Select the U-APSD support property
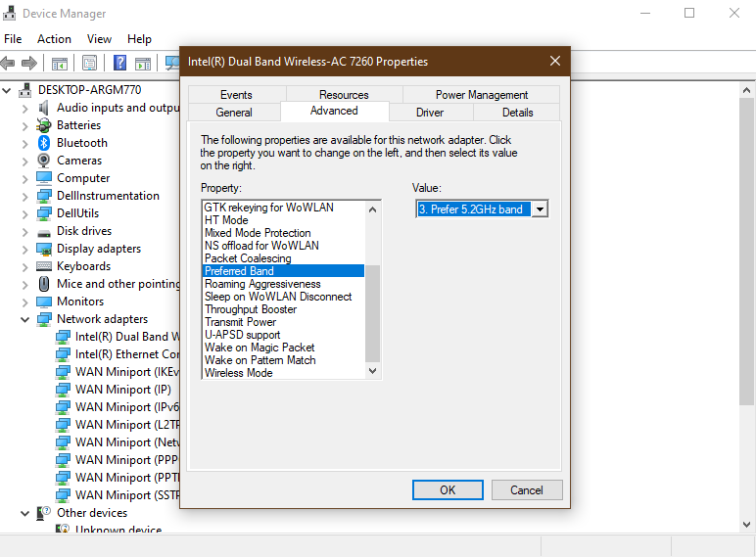The width and height of the screenshot is (756, 557). click(x=284, y=335)
